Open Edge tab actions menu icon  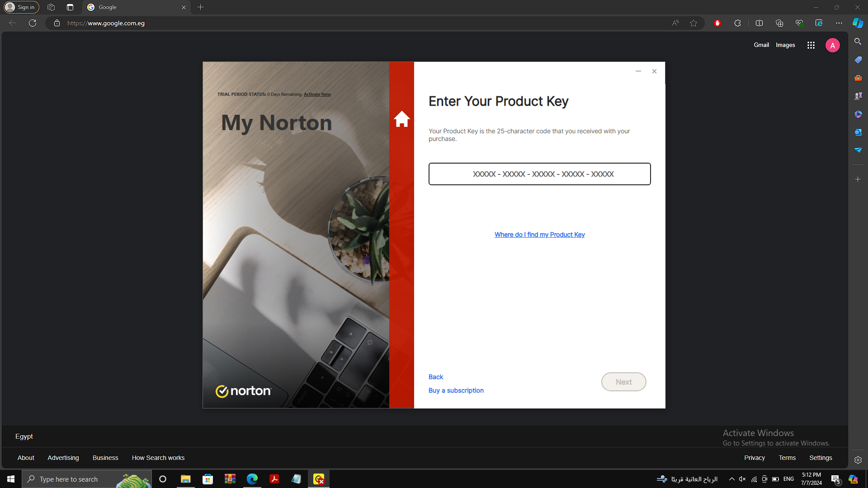pyautogui.click(x=70, y=7)
